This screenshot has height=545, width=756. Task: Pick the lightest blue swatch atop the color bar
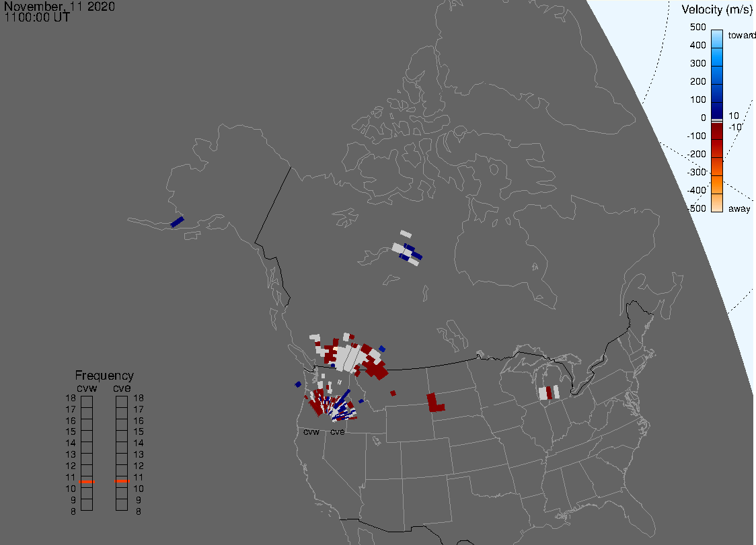pos(717,39)
